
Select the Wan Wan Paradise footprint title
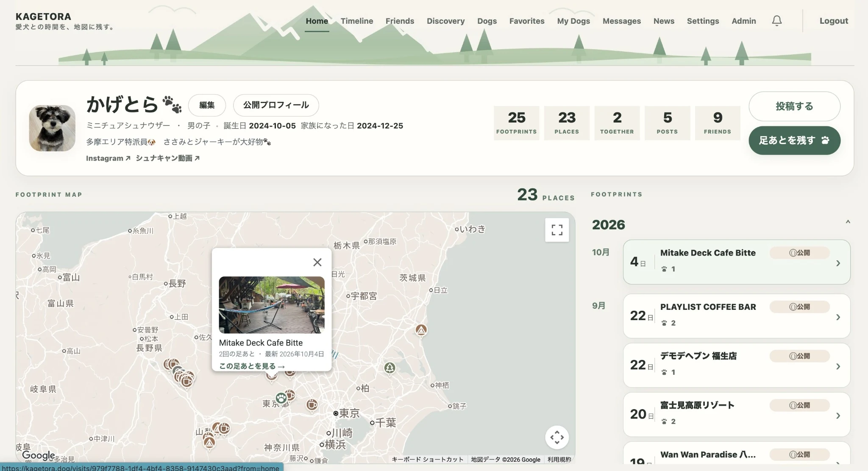click(x=708, y=454)
